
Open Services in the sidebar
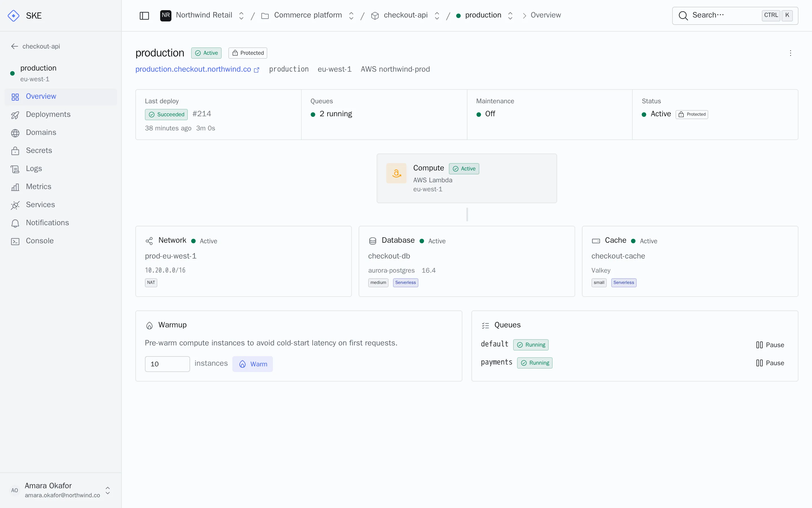coord(61,205)
